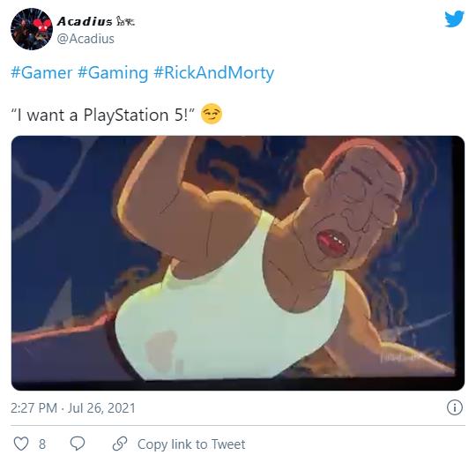Open the @Acadius handle link
Image resolution: width=476 pixels, height=455 pixels.
click(x=86, y=39)
